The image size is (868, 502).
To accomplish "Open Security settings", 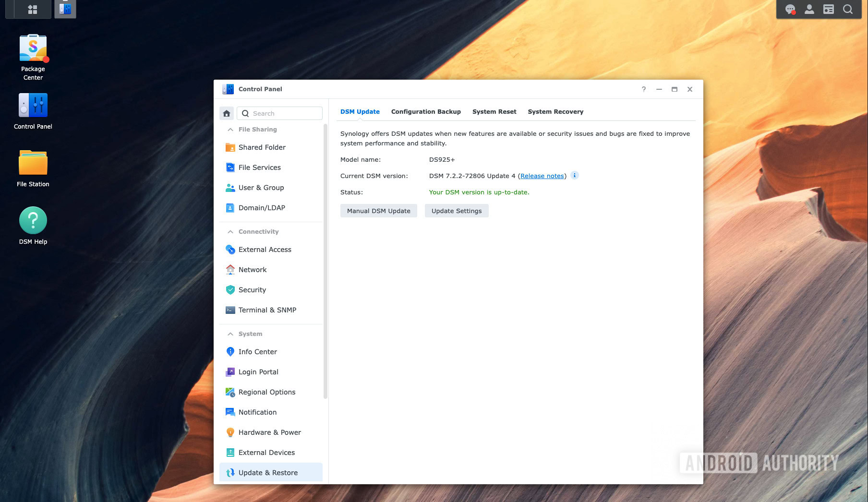I will point(252,290).
